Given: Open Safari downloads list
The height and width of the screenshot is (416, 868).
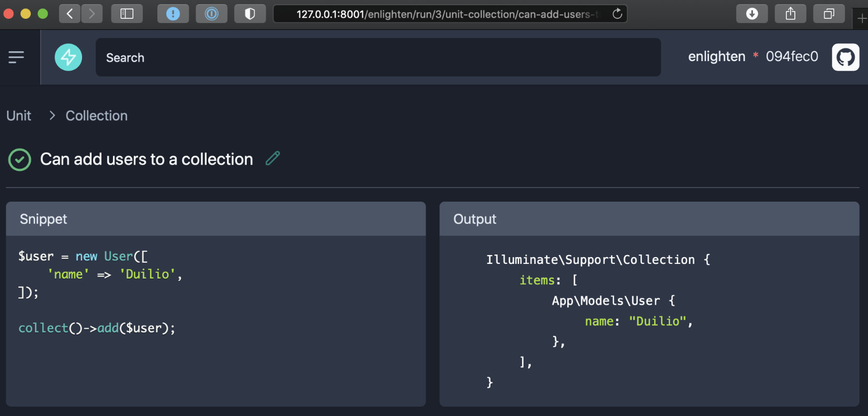Looking at the screenshot, I should click(752, 14).
